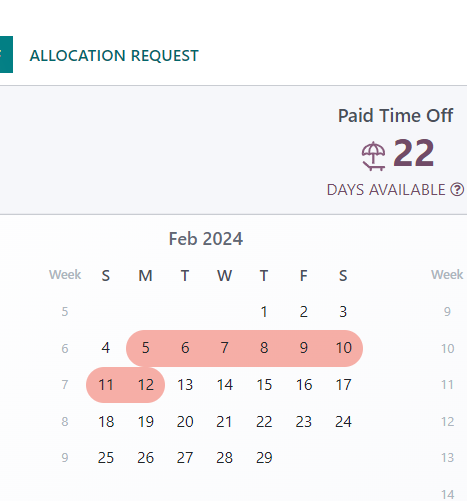Click February 12 time off entry
467x501 pixels.
[146, 385]
